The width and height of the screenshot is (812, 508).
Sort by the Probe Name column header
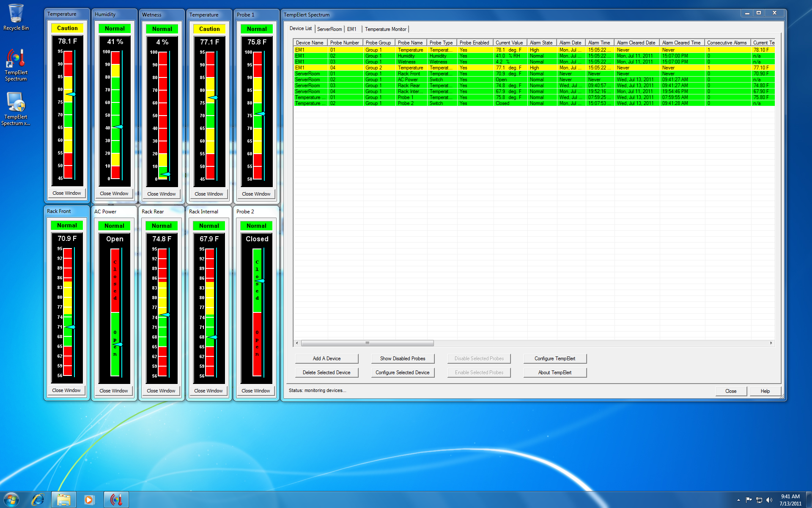tap(411, 43)
